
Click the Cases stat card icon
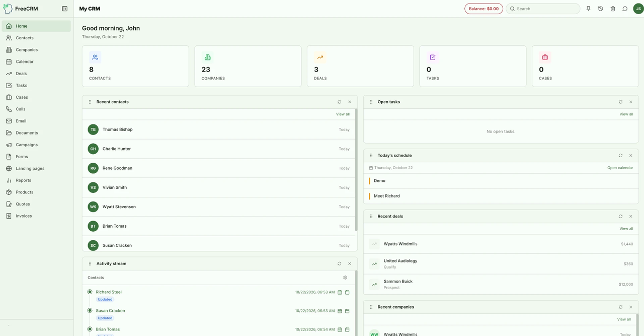545,57
